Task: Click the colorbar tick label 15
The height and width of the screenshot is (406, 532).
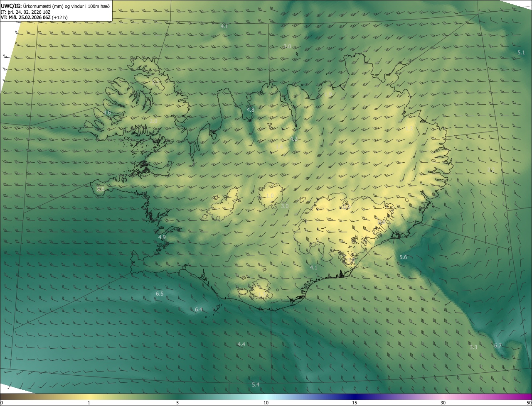Action: coord(355,403)
